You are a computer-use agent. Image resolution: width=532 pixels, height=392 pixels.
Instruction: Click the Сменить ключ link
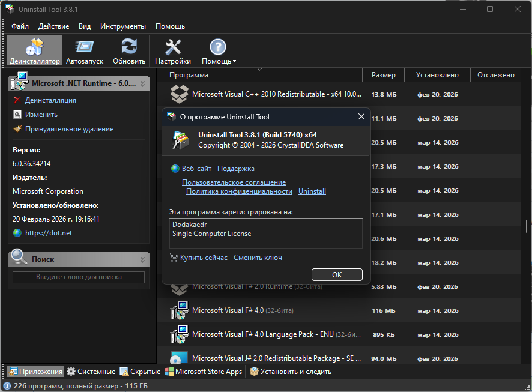tap(258, 258)
